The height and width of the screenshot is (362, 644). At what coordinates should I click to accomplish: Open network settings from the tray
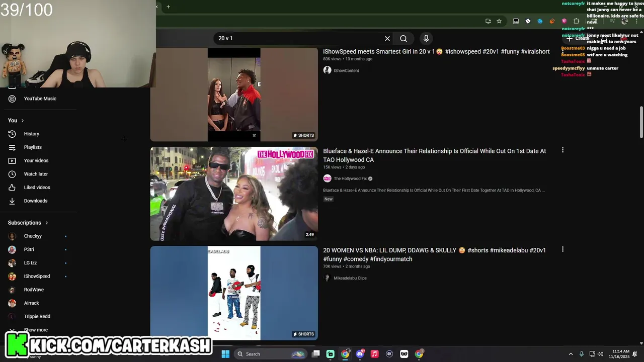592,354
